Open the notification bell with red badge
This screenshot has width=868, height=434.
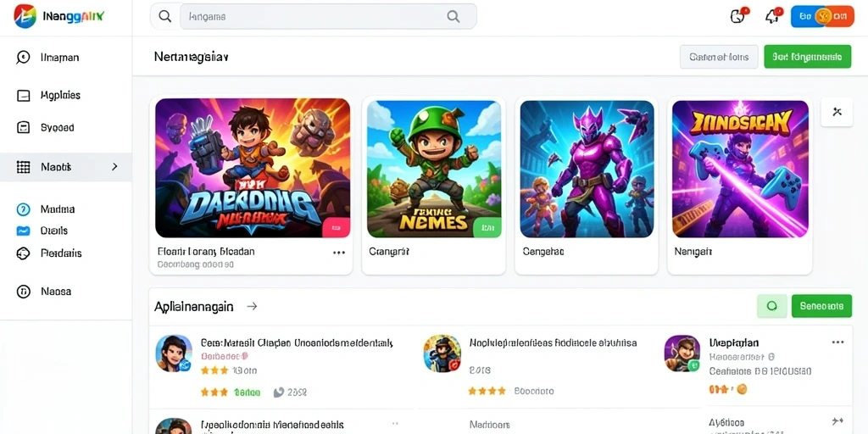[773, 16]
